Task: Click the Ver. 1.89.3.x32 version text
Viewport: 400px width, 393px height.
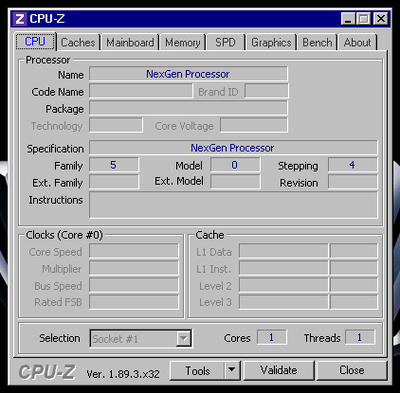Action: click(x=123, y=374)
